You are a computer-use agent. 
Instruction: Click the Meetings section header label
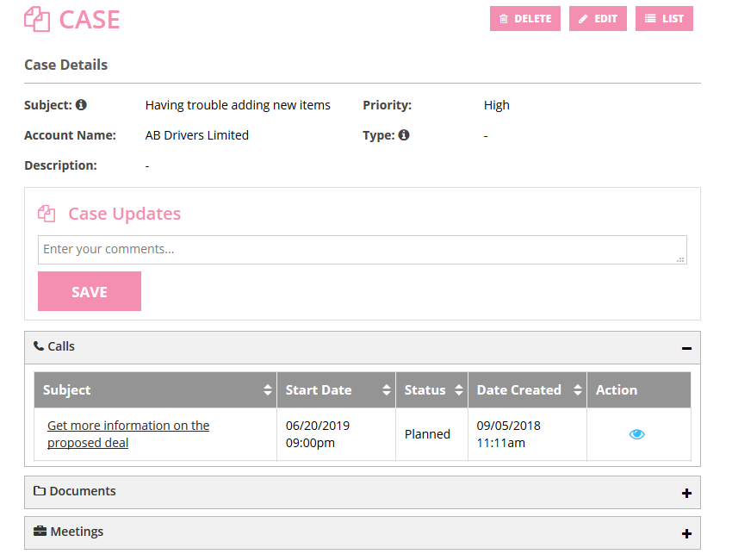(x=77, y=532)
